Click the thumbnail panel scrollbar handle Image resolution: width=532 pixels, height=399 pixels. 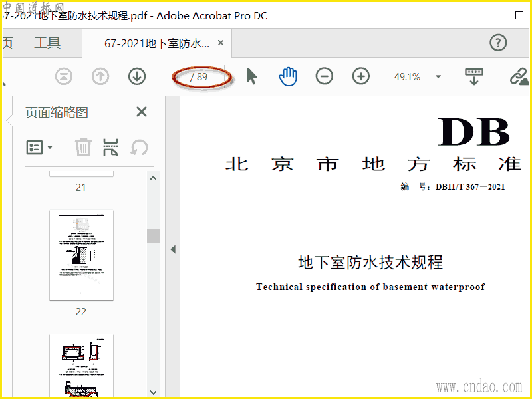pyautogui.click(x=154, y=237)
